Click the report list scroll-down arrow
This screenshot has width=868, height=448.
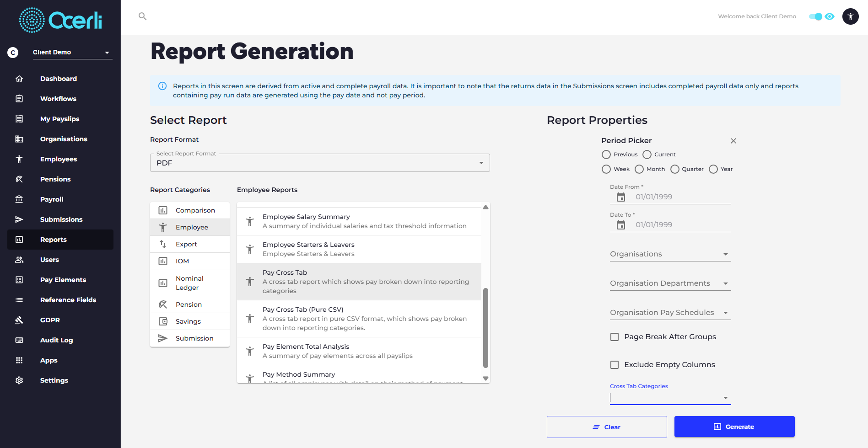point(486,379)
